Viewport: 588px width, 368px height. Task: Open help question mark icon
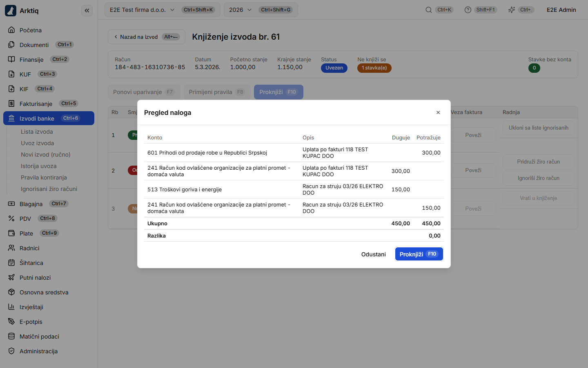468,10
